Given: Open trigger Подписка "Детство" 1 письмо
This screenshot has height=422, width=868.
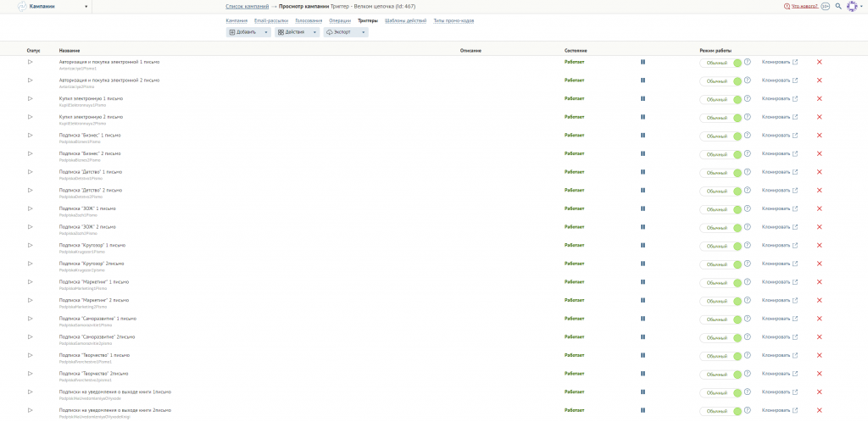Looking at the screenshot, I should tap(91, 172).
